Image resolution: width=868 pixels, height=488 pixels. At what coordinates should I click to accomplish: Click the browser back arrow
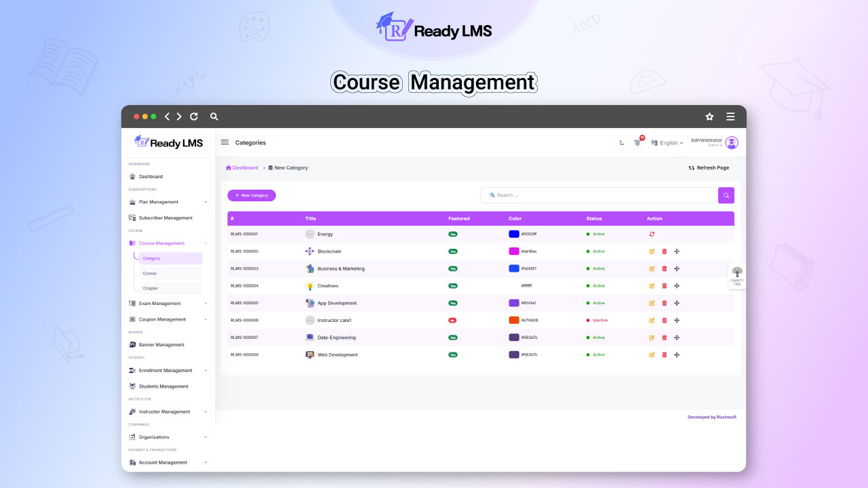coord(167,117)
